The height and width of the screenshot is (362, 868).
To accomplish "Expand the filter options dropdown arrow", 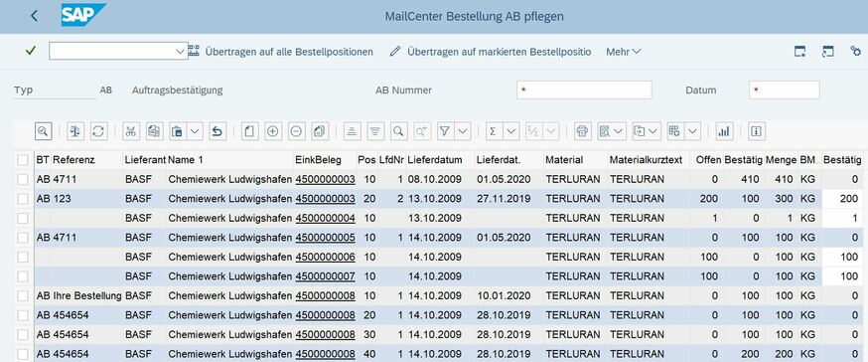I will tap(463, 131).
